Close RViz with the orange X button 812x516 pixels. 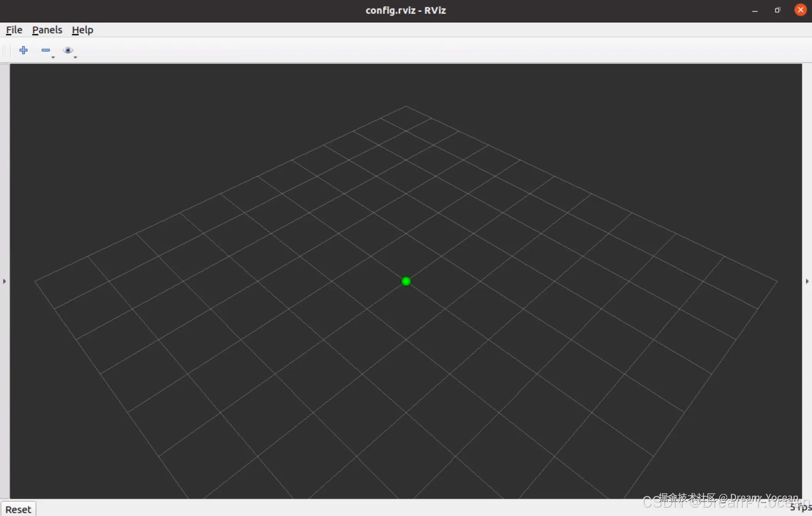tap(800, 10)
